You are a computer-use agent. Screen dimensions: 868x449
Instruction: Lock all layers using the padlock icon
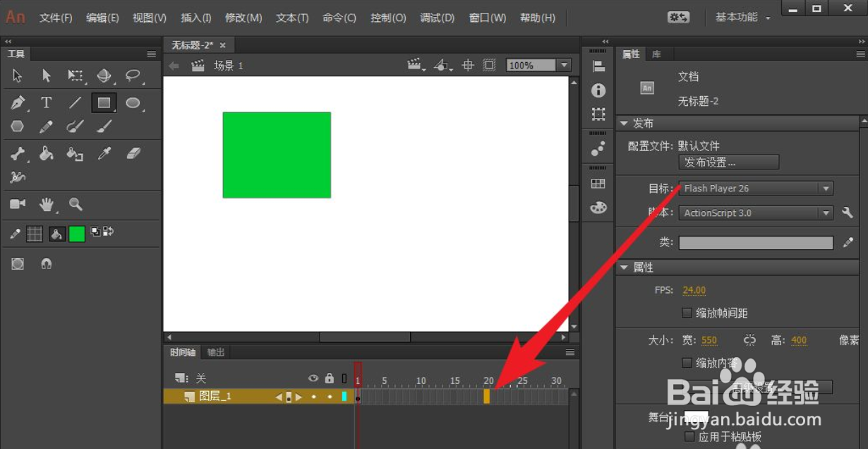point(329,378)
